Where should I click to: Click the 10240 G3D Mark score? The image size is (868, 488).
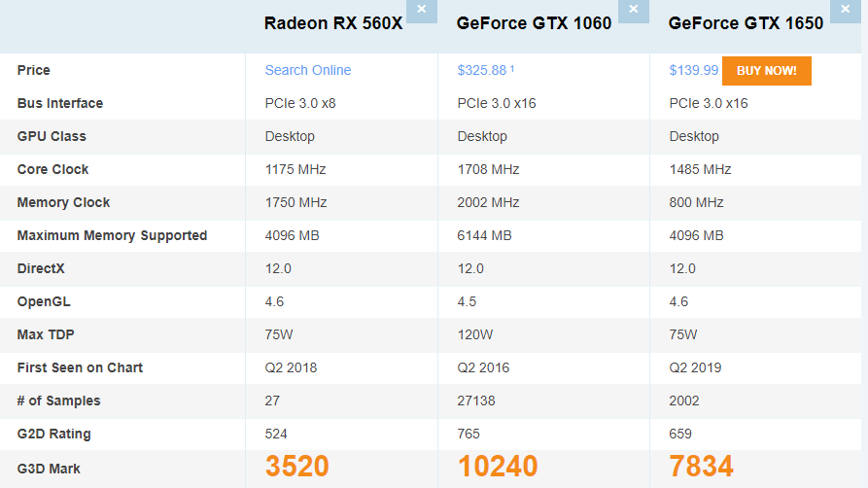point(498,467)
